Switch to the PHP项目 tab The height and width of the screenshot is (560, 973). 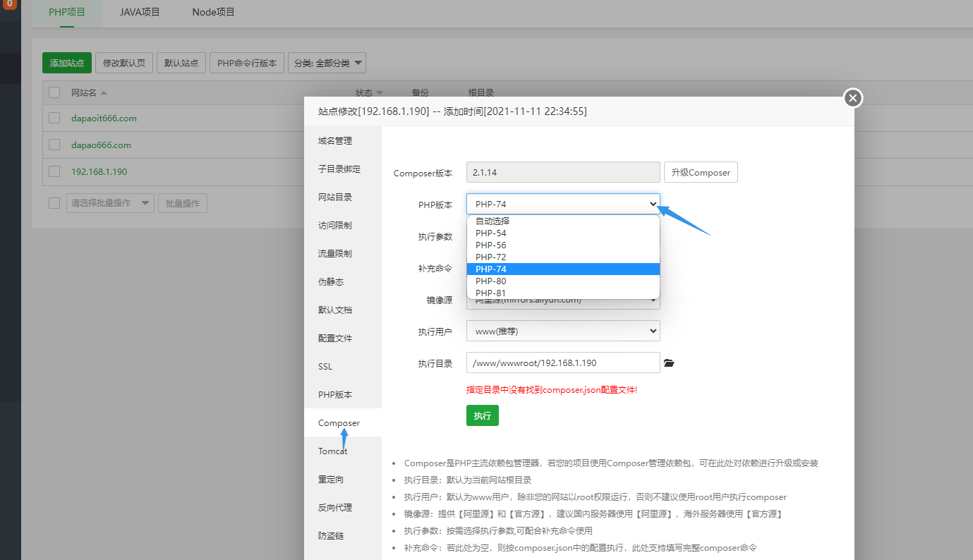pyautogui.click(x=67, y=13)
